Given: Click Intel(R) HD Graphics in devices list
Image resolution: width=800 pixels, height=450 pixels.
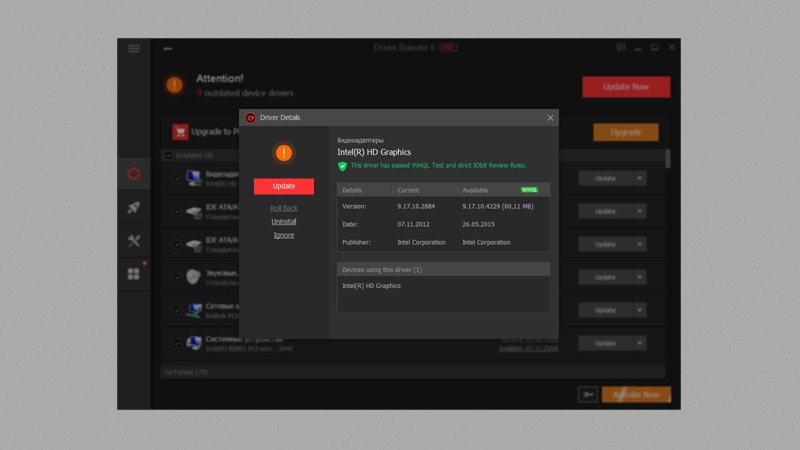Looking at the screenshot, I should [x=371, y=286].
